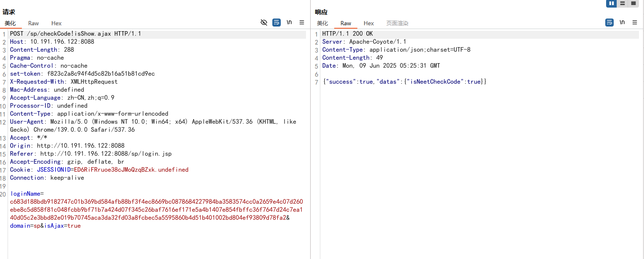The image size is (644, 259).
Task: Click the Date: Mon, 09 Jun 2025 line
Action: [381, 66]
